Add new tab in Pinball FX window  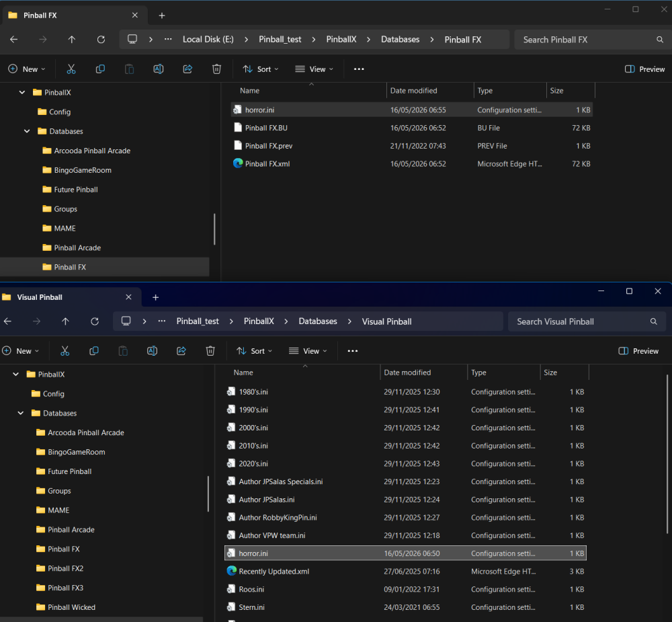pos(161,15)
